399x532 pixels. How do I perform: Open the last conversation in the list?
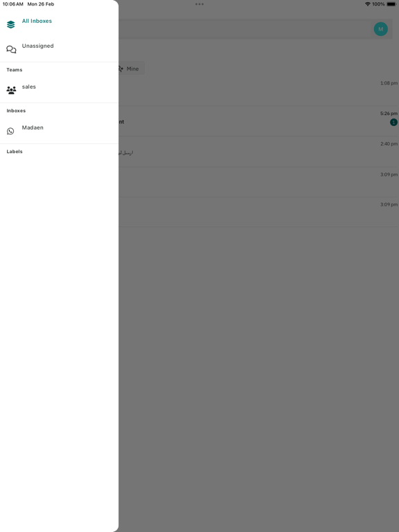point(258,212)
